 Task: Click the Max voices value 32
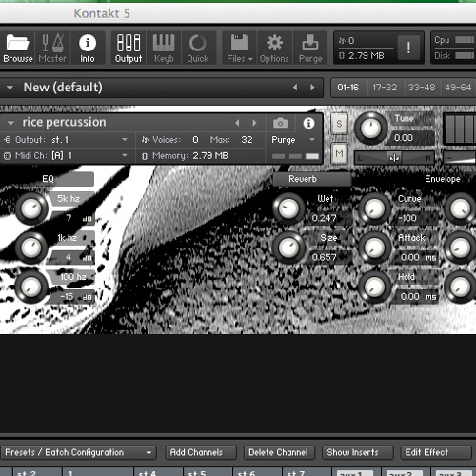pos(247,140)
